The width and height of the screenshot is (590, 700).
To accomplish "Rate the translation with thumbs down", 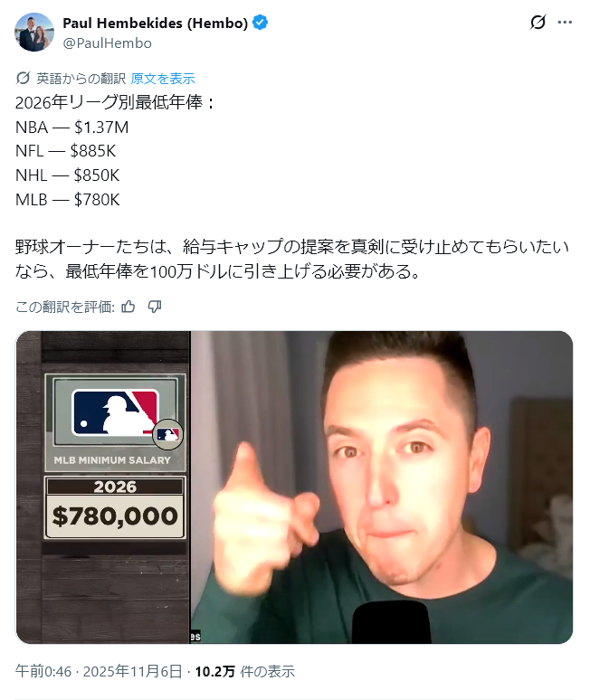I will (155, 307).
